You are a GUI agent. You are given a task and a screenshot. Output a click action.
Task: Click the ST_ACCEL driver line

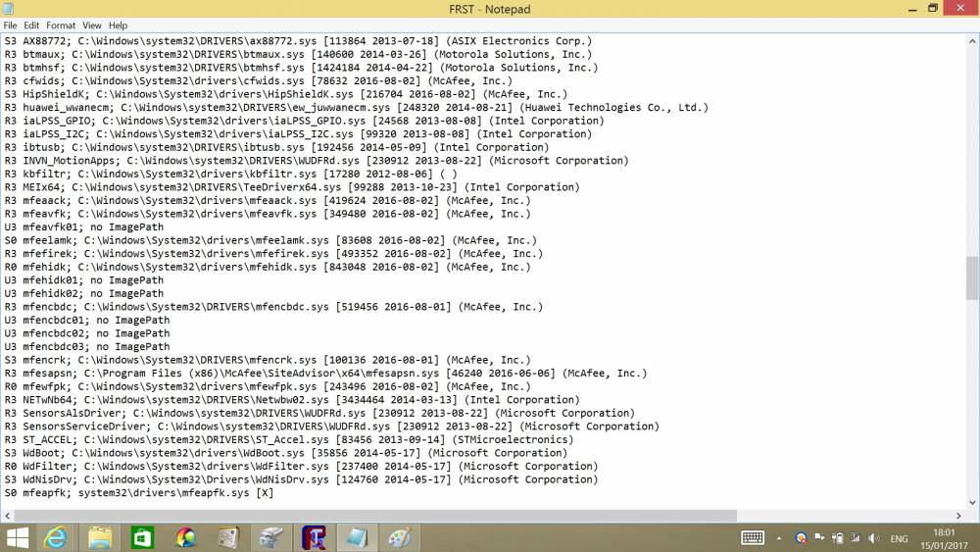(x=289, y=440)
